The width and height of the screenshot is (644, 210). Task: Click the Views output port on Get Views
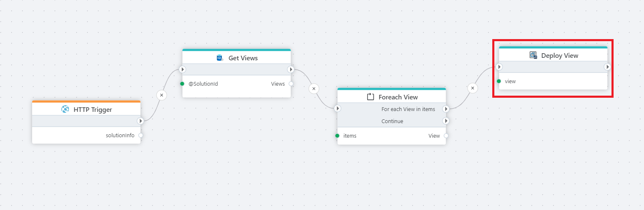coord(291,84)
